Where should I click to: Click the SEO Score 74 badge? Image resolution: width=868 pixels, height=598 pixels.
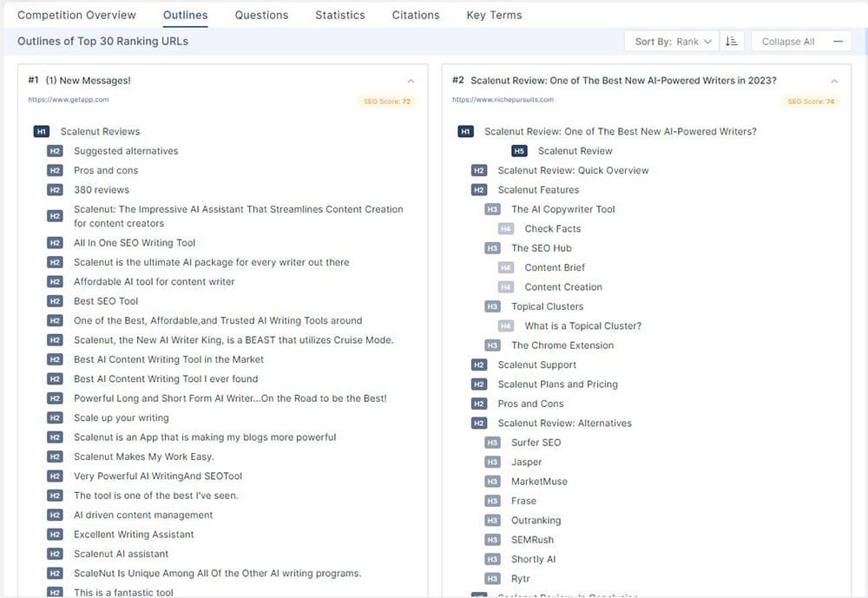point(811,102)
